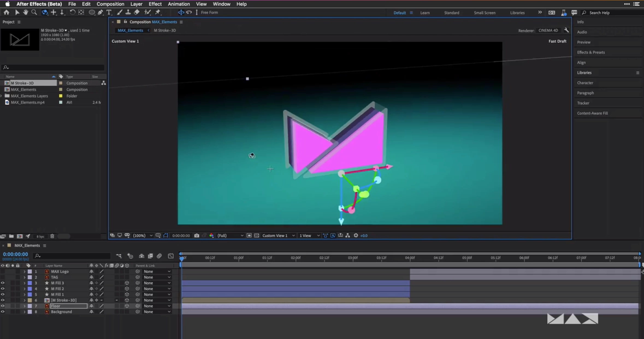Hide the Background layer eye toggle
The height and width of the screenshot is (339, 644).
click(2, 312)
